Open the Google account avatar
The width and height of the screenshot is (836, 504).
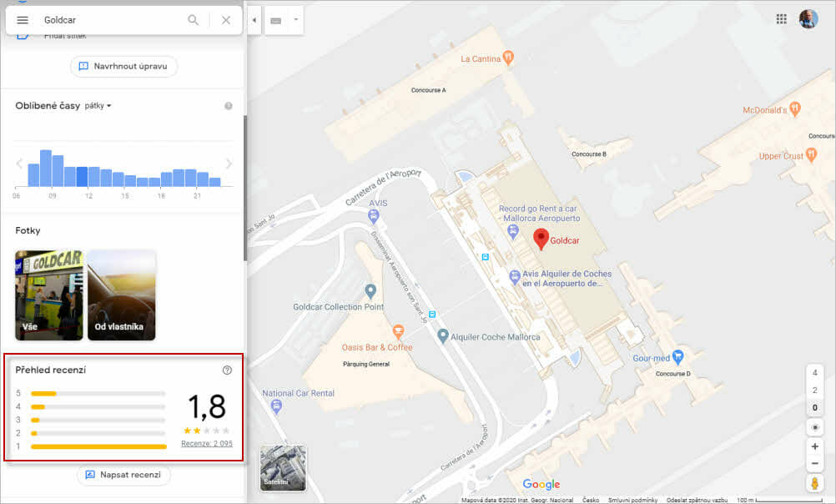pos(808,19)
